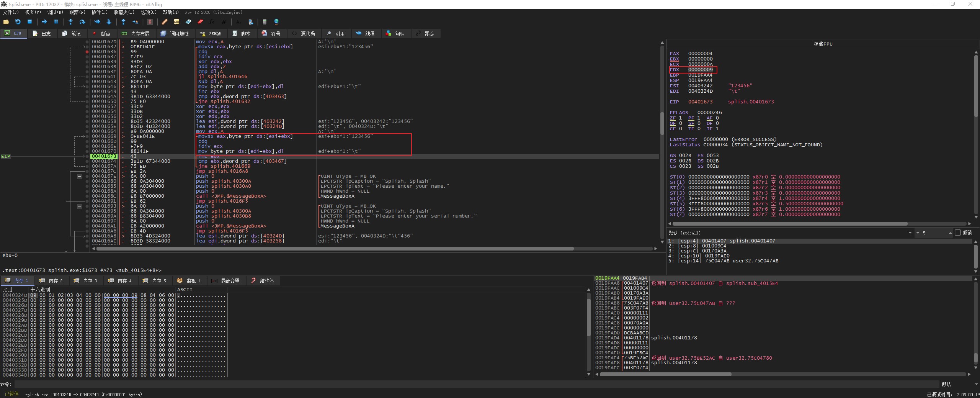This screenshot has height=398, width=980.
Task: Open the 调试(D) menu
Action: (55, 12)
